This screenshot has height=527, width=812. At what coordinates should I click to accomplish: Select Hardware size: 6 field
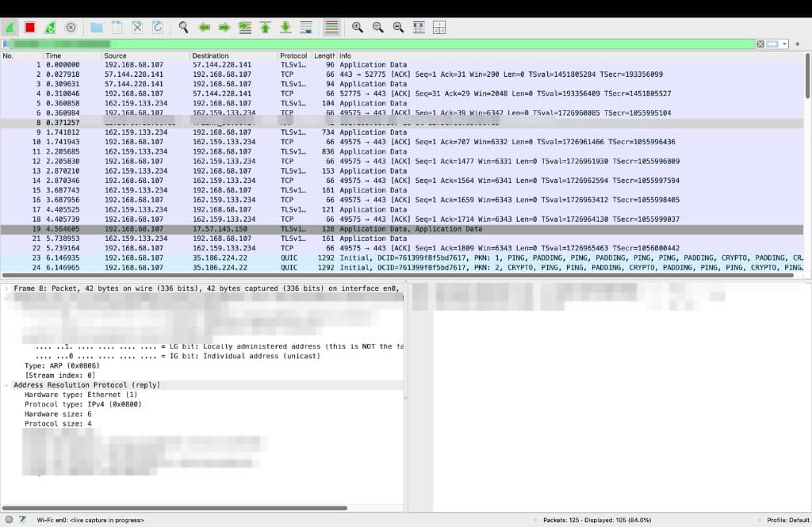(x=58, y=414)
